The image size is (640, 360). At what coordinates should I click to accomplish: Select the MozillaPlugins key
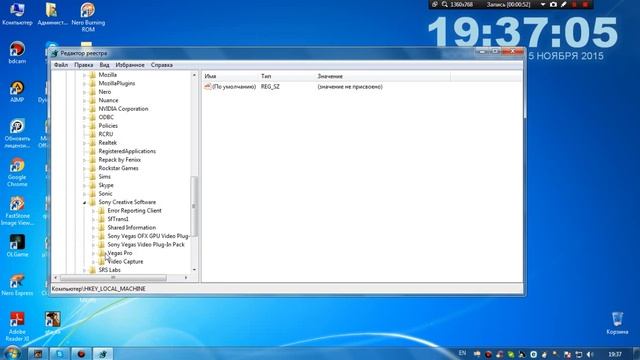[117, 83]
